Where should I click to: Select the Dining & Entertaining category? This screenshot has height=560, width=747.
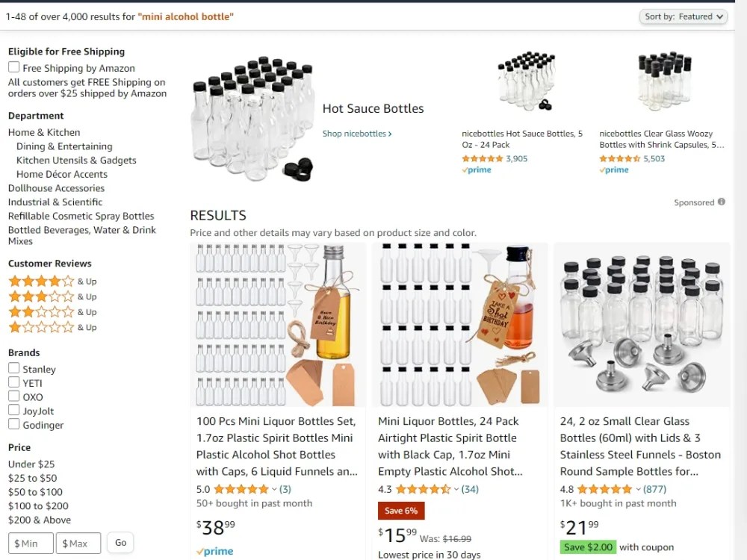tap(63, 146)
